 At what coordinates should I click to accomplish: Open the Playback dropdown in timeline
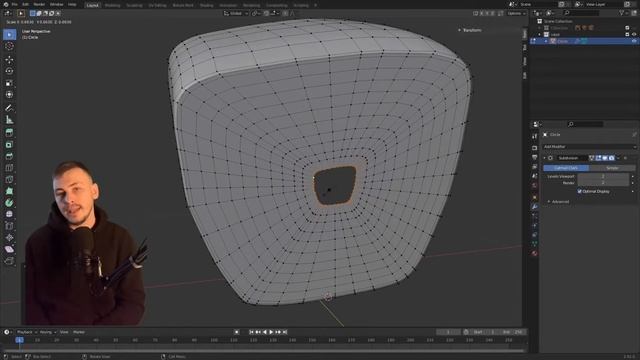27,332
